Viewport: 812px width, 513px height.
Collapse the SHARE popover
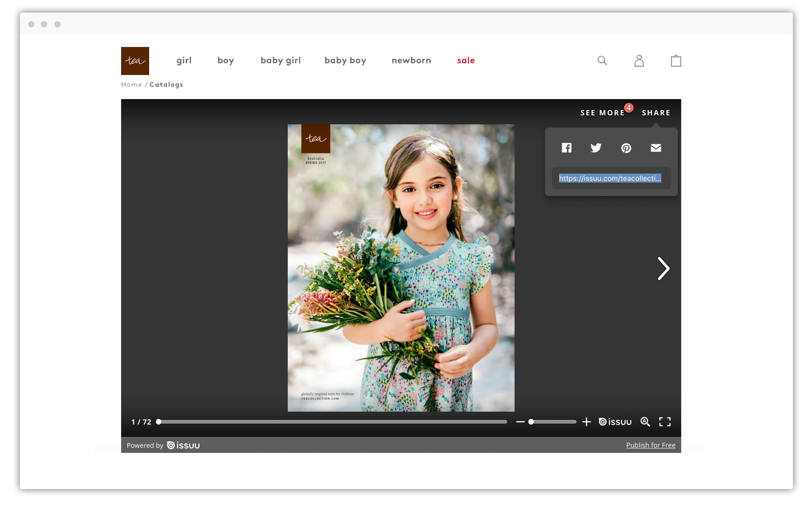(x=655, y=113)
